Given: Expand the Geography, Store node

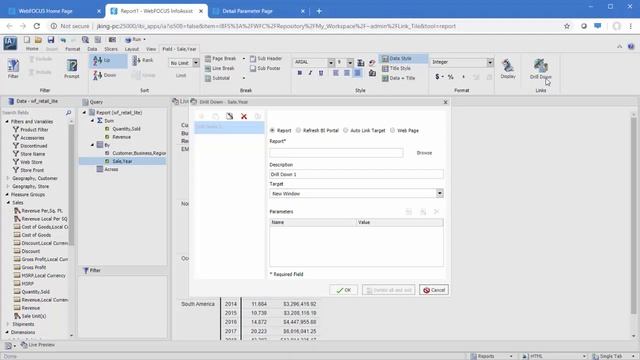Looking at the screenshot, I should coord(8,187).
